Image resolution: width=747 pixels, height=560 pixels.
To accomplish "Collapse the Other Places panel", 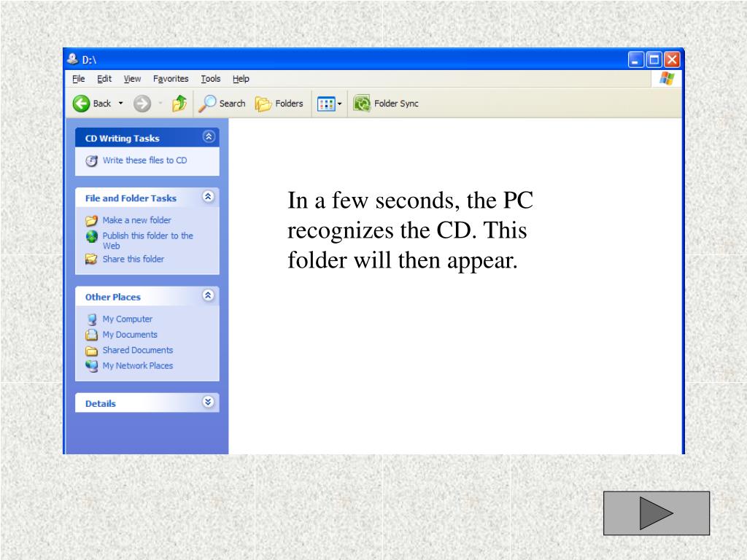I will point(208,295).
